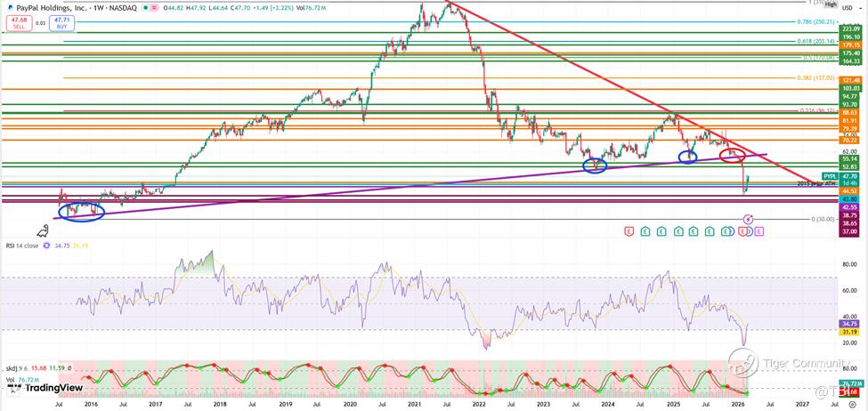Click the 93.70 price level label
The image size is (868, 411).
tap(850, 104)
